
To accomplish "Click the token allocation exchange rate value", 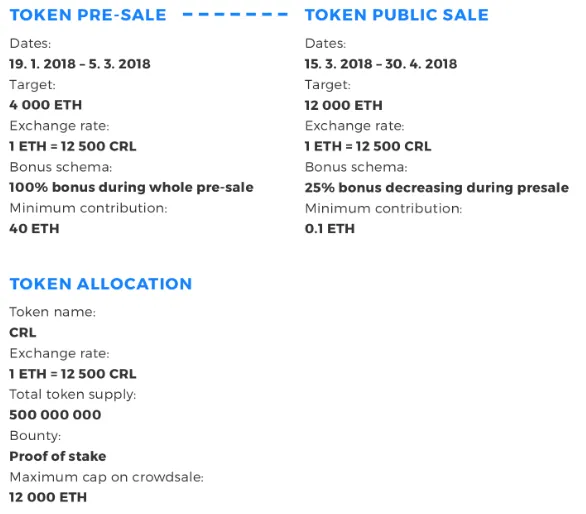I will pyautogui.click(x=73, y=374).
